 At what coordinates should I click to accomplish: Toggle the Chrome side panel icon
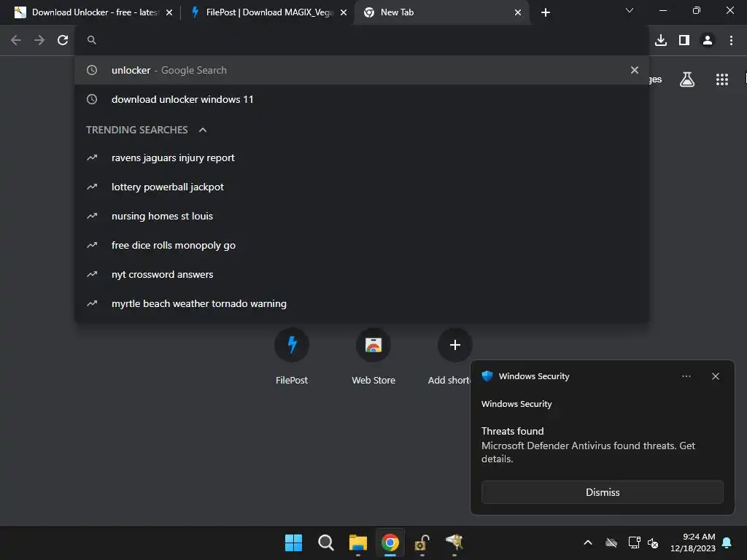pos(684,40)
